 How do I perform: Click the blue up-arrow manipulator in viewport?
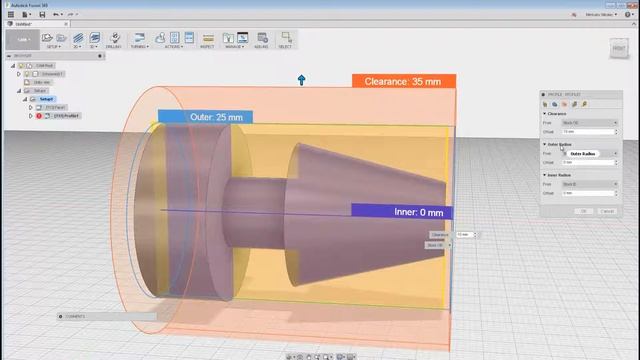[x=302, y=80]
